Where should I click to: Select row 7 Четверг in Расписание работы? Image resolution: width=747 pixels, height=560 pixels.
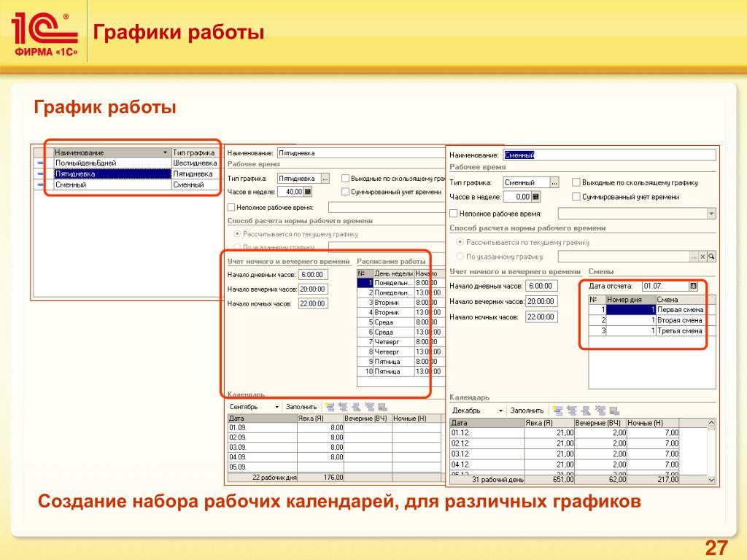[x=401, y=342]
